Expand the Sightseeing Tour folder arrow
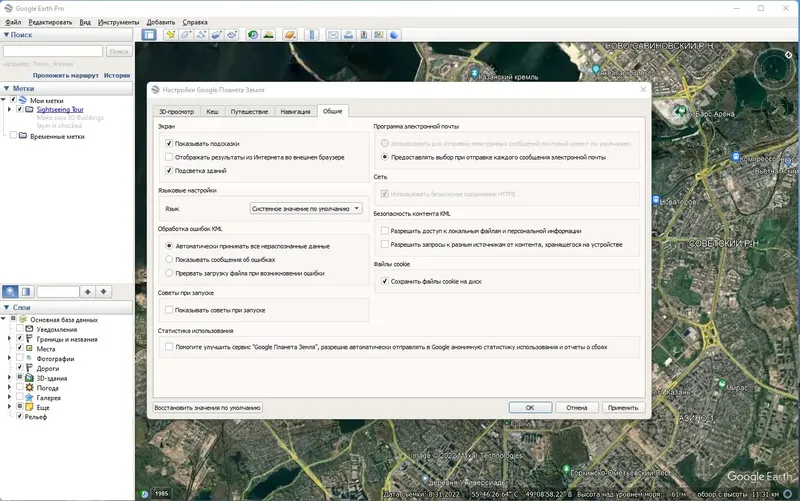 click(x=9, y=109)
